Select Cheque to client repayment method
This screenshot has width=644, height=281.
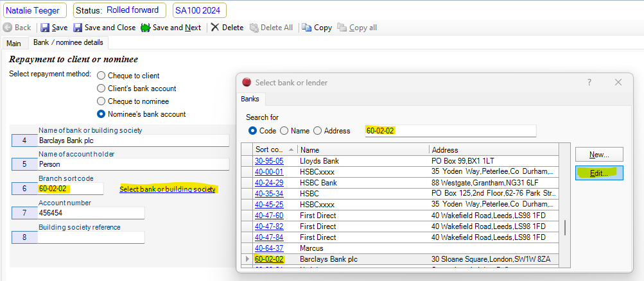pos(101,76)
